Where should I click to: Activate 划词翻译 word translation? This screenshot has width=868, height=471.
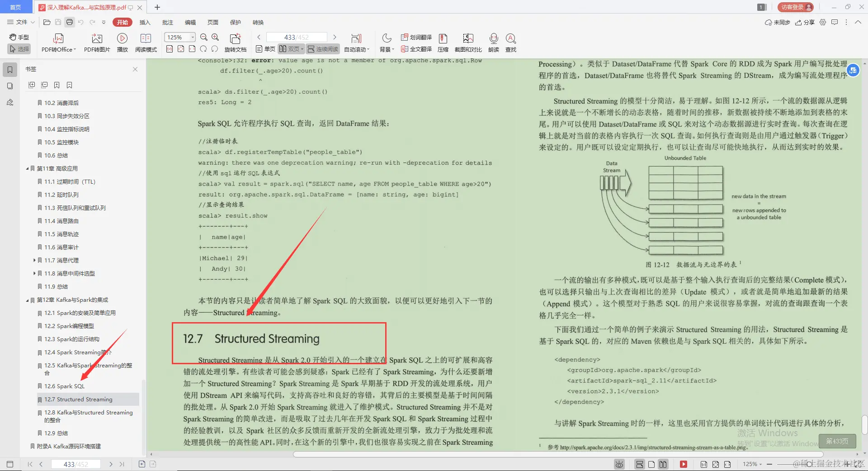coord(416,38)
